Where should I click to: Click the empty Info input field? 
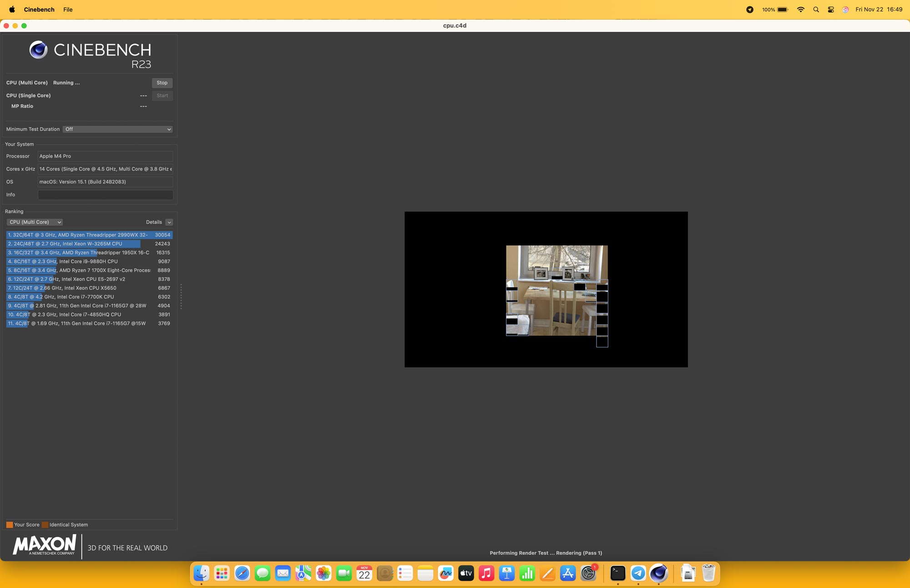click(105, 195)
